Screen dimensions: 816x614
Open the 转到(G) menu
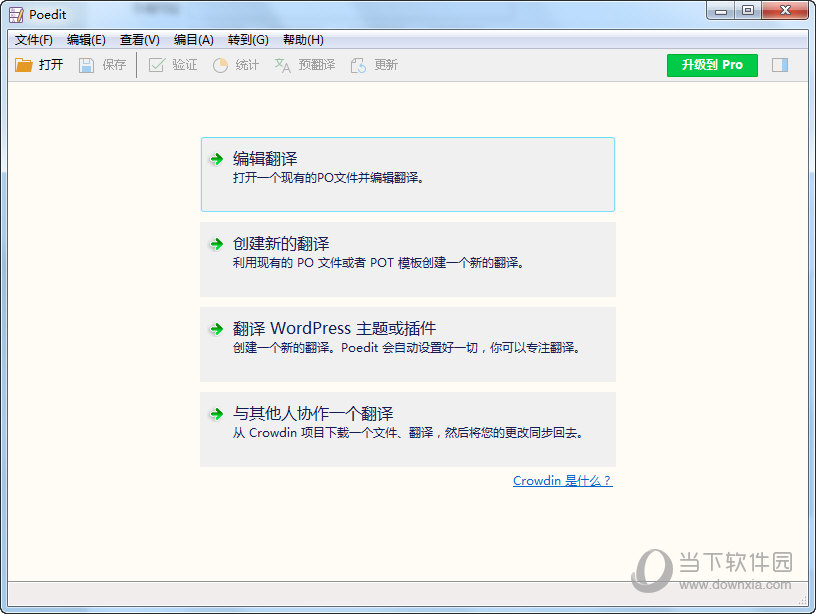point(248,40)
